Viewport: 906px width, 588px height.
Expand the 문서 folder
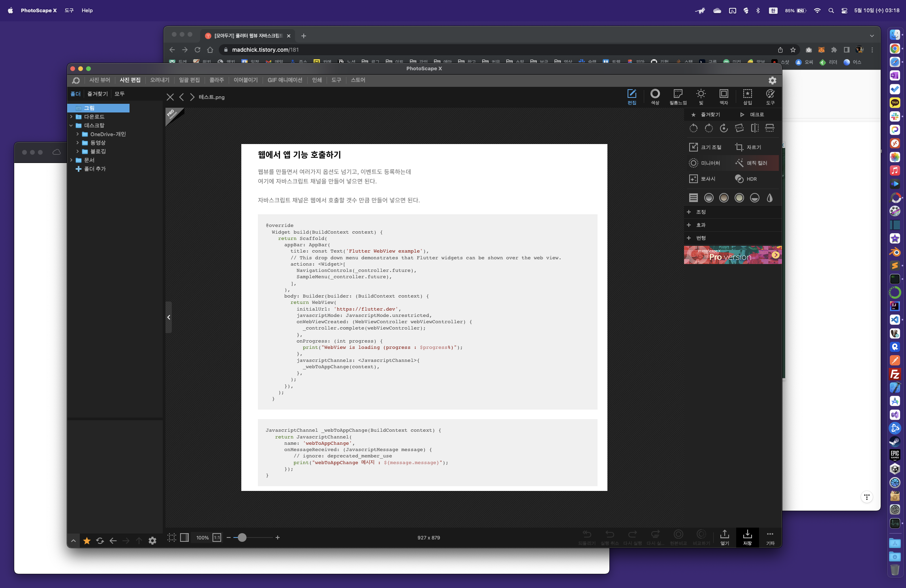pyautogui.click(x=71, y=160)
